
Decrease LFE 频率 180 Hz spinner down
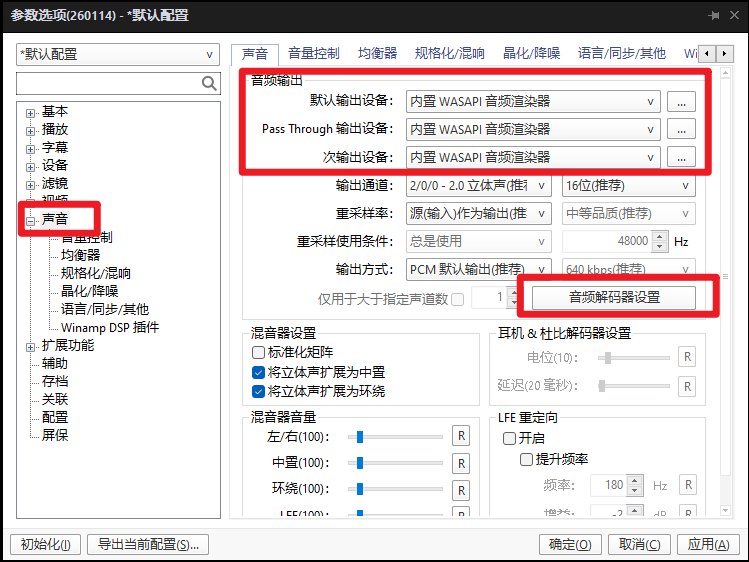[635, 490]
